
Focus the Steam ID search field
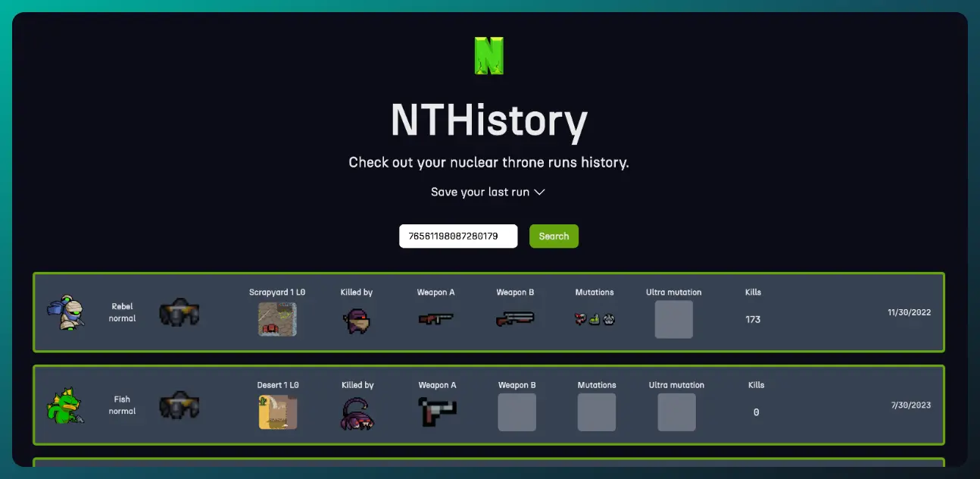pos(458,236)
